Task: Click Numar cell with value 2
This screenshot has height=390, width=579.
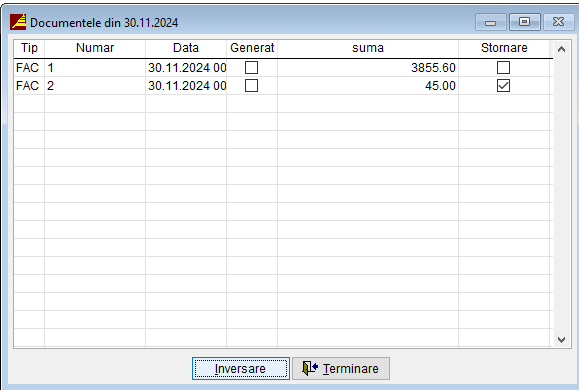Action: tap(95, 86)
